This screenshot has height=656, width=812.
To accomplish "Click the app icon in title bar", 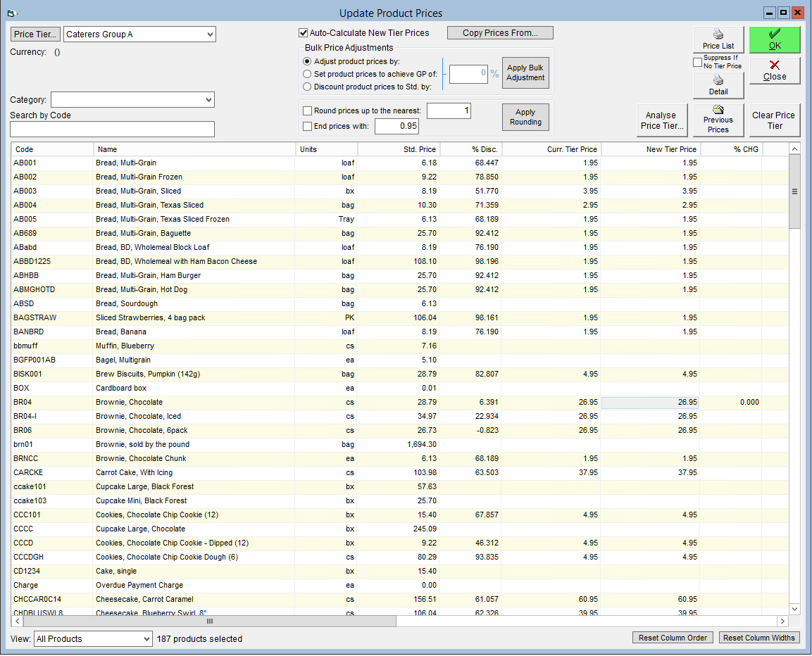I will (13, 13).
